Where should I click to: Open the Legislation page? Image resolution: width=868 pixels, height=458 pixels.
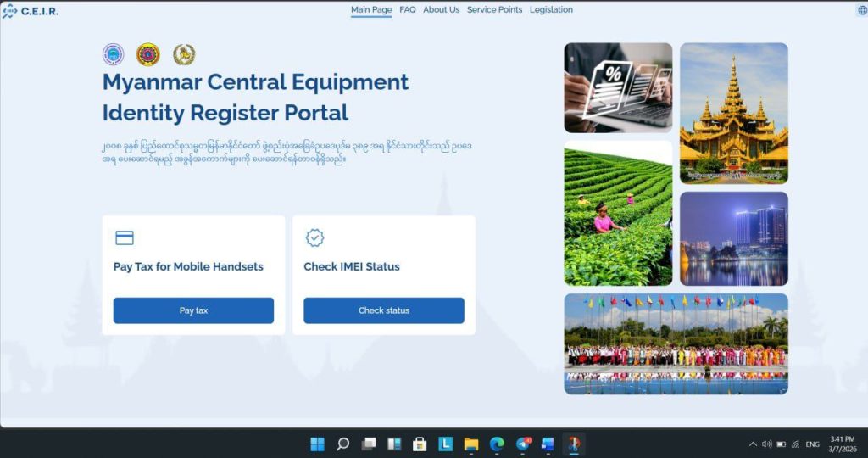tap(551, 10)
